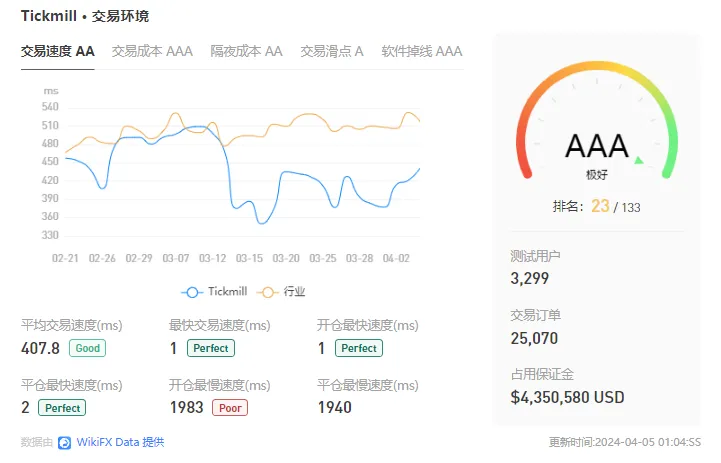Click the 排名 label
The height and width of the screenshot is (463, 721).
[x=568, y=206]
